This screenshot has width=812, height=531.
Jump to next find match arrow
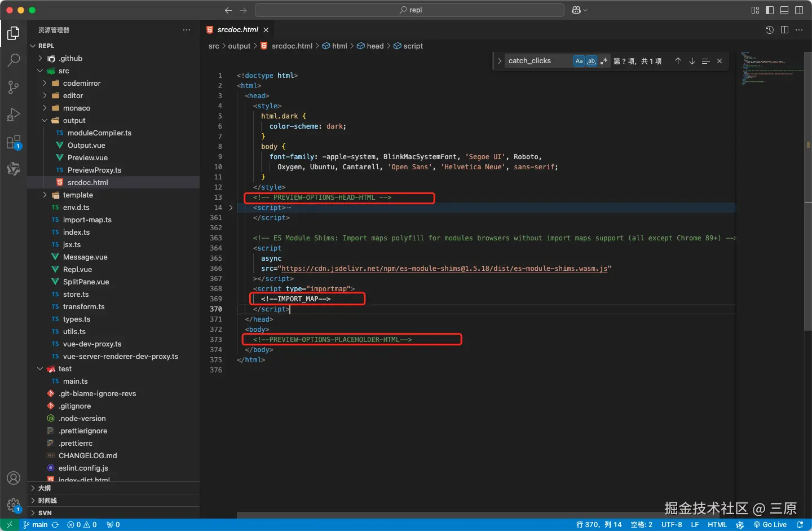[692, 61]
